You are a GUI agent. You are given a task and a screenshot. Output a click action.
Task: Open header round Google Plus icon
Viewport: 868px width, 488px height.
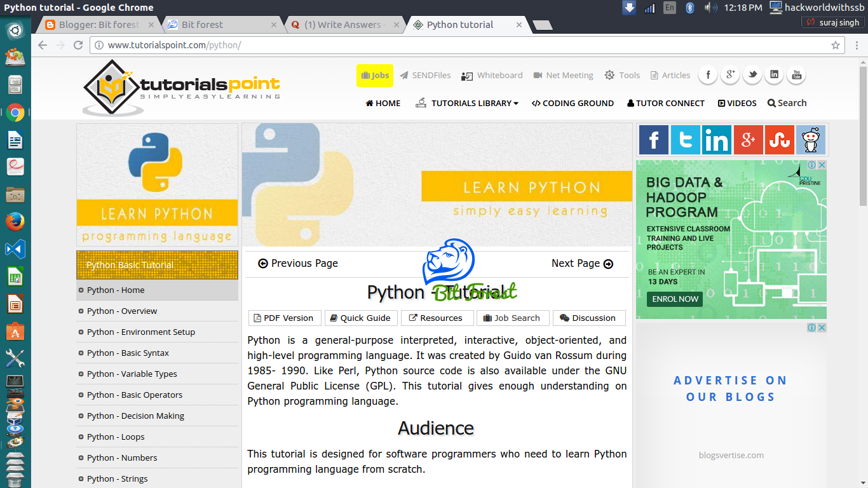click(730, 74)
